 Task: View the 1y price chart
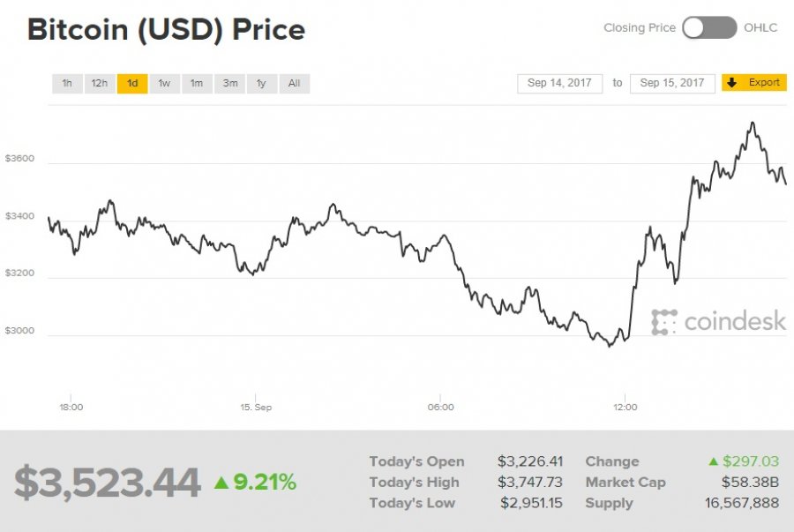[261, 83]
